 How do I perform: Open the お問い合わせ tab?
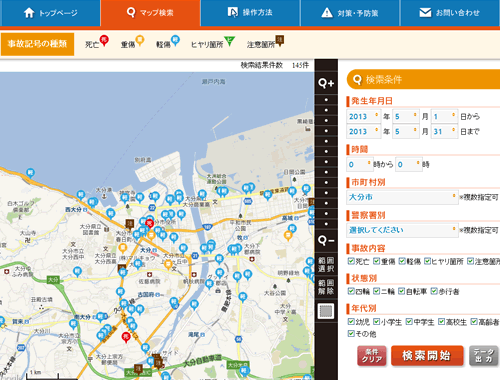(450, 13)
